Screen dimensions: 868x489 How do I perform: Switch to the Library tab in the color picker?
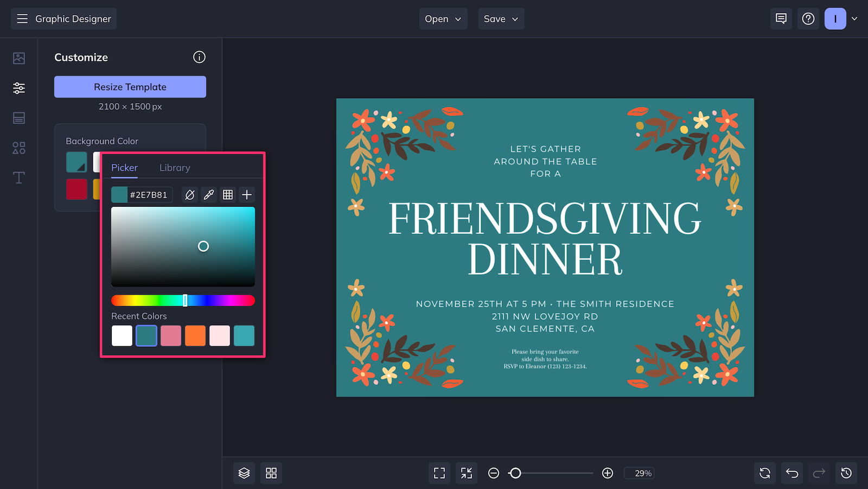174,167
